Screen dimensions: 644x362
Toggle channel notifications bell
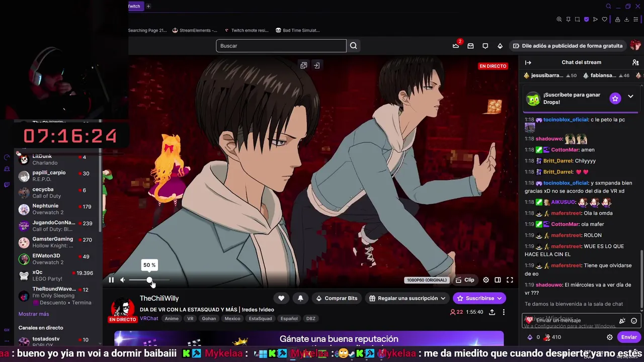[300, 298]
